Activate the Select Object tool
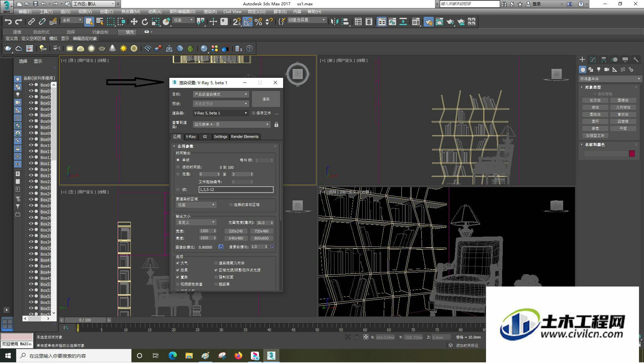Image resolution: width=644 pixels, height=363 pixels. (89, 22)
